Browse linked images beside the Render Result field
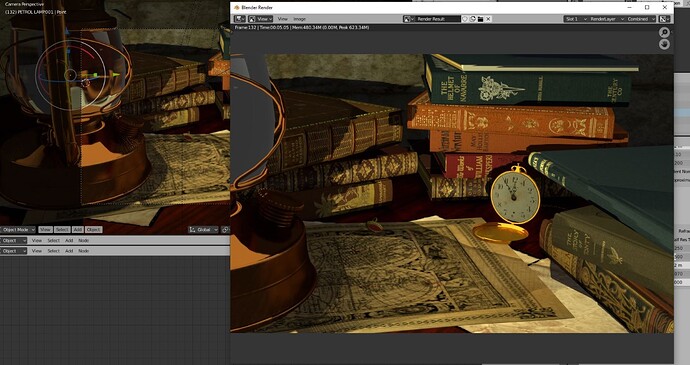Viewport: 690px width, 365px height. point(409,19)
